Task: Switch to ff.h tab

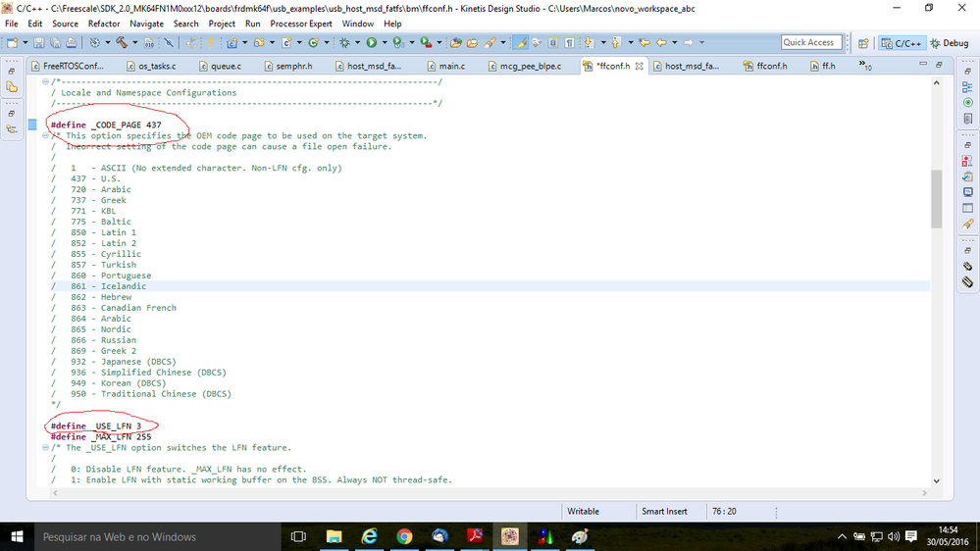Action: pyautogui.click(x=823, y=66)
